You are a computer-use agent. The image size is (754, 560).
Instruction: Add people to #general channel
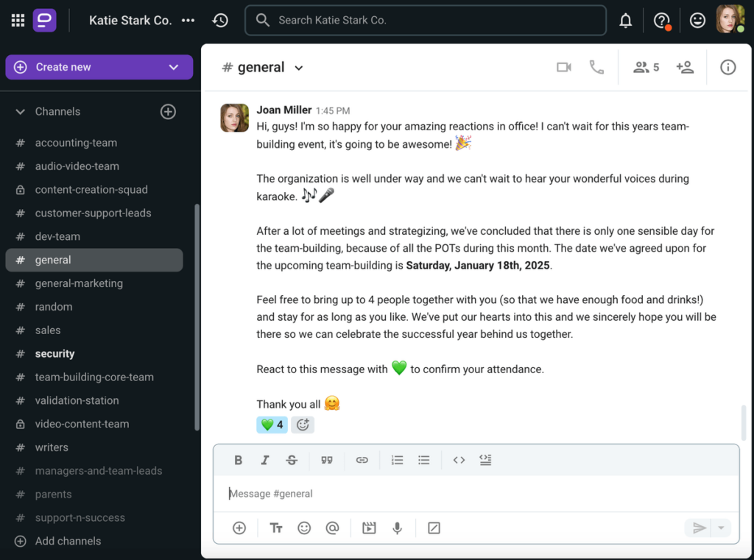pos(686,67)
